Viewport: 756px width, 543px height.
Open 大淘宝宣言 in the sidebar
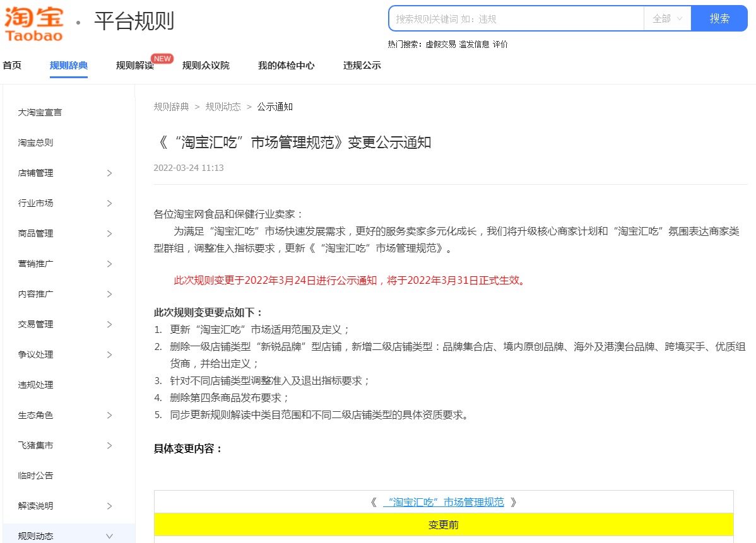(40, 113)
